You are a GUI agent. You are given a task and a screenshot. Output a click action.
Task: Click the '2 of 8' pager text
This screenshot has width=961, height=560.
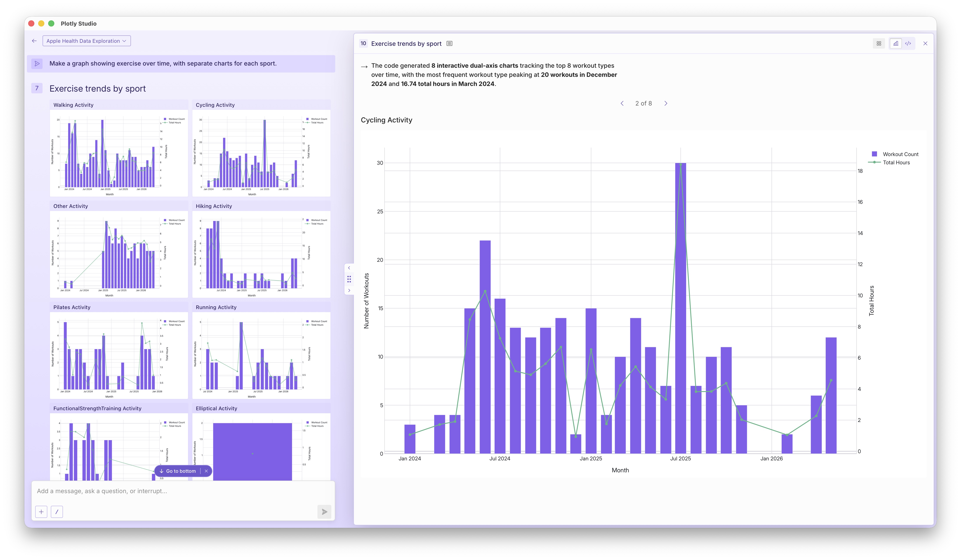[x=643, y=103]
